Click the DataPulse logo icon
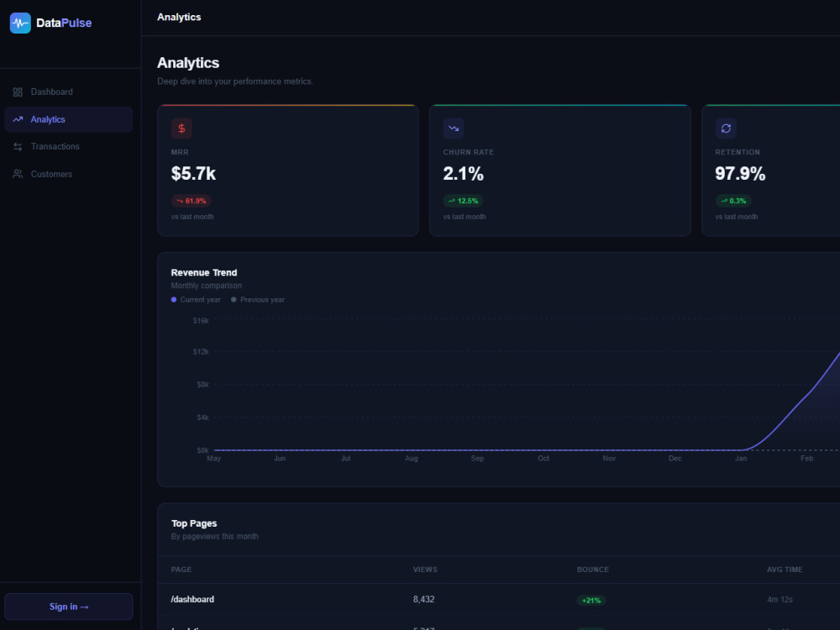 [20, 23]
